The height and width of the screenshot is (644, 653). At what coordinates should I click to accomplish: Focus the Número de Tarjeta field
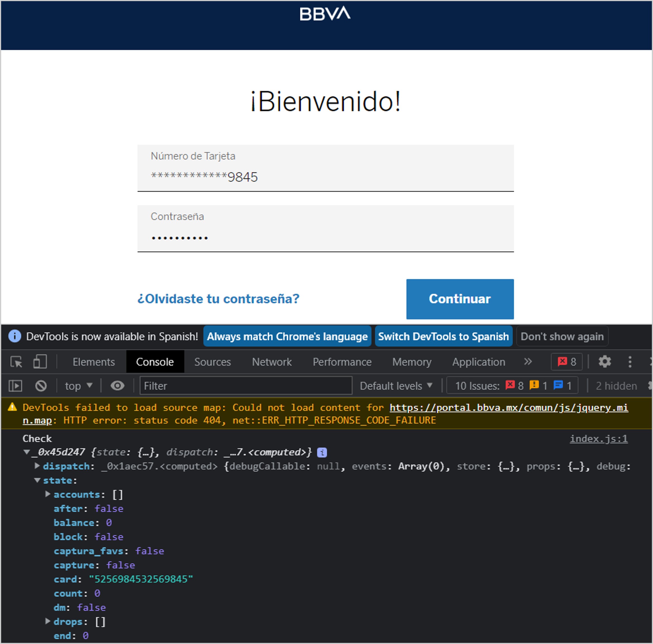(x=326, y=168)
